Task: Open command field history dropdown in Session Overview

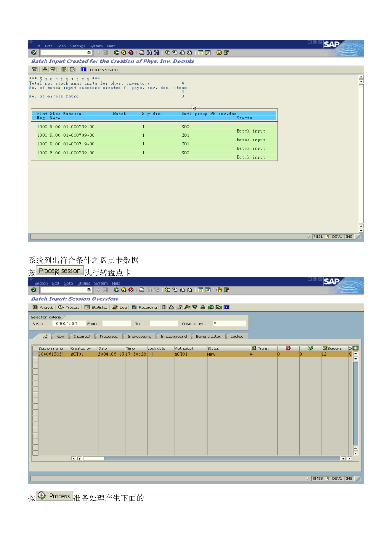Action: (89, 290)
